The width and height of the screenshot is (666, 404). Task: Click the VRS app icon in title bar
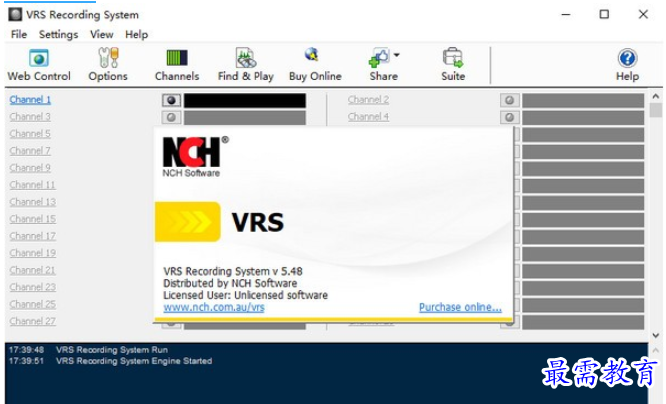15,14
